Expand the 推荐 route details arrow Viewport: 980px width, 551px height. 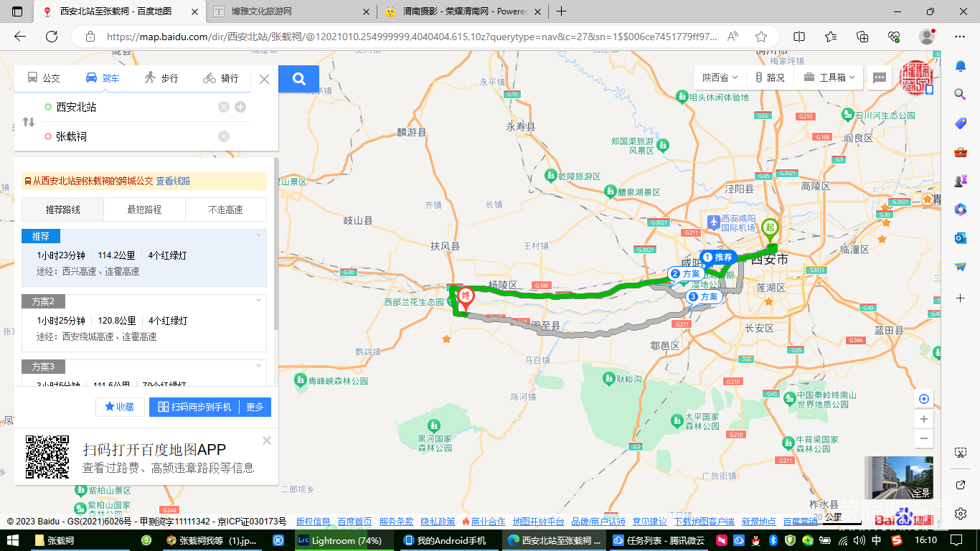[258, 235]
